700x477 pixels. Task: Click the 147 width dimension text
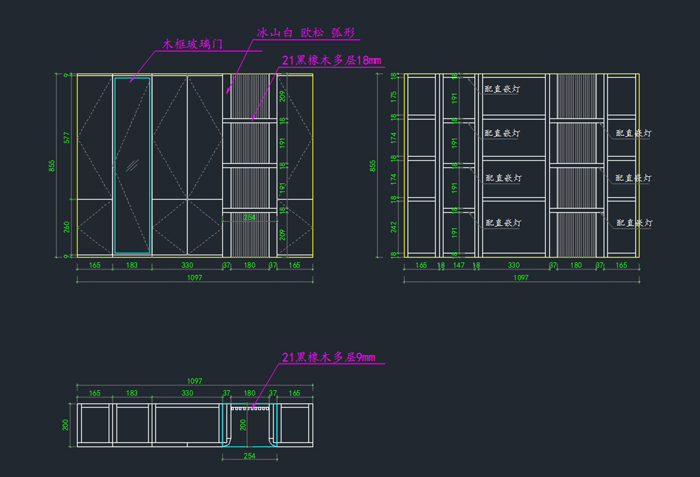pyautogui.click(x=459, y=266)
